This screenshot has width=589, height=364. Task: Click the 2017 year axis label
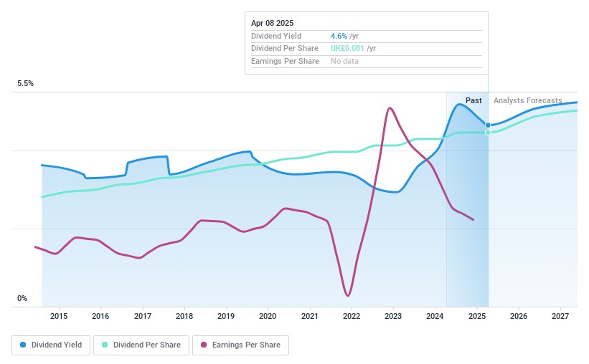click(x=142, y=316)
